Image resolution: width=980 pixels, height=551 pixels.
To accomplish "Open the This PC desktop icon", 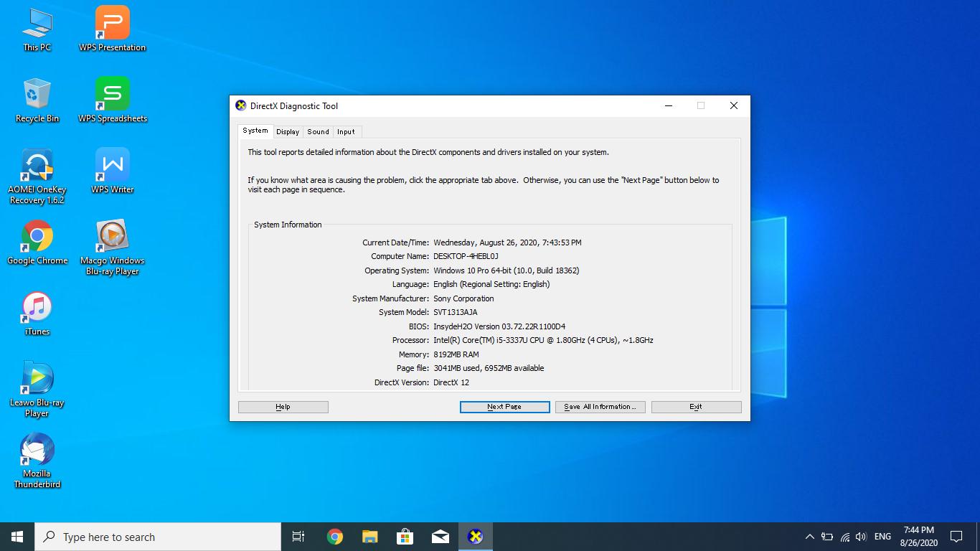I will (x=37, y=30).
